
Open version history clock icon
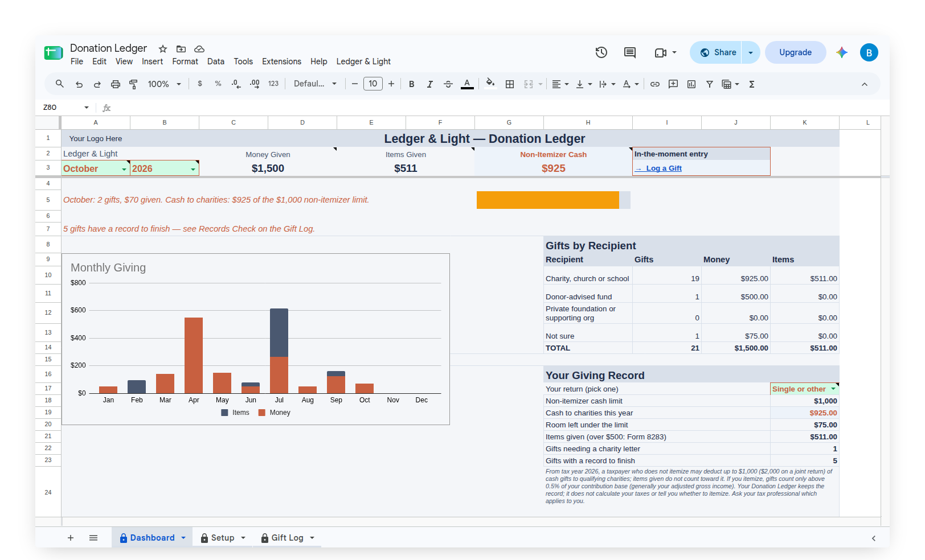(601, 52)
